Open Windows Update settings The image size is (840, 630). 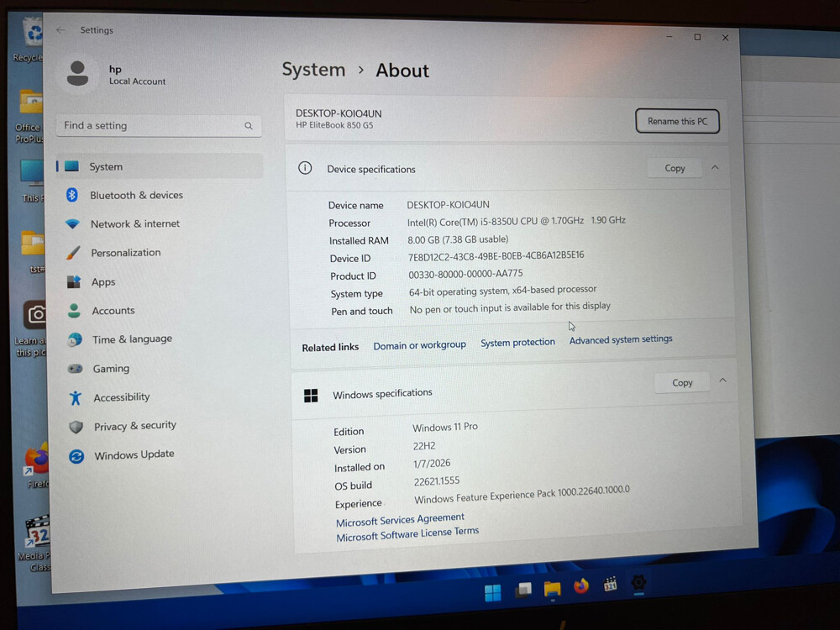[134, 454]
